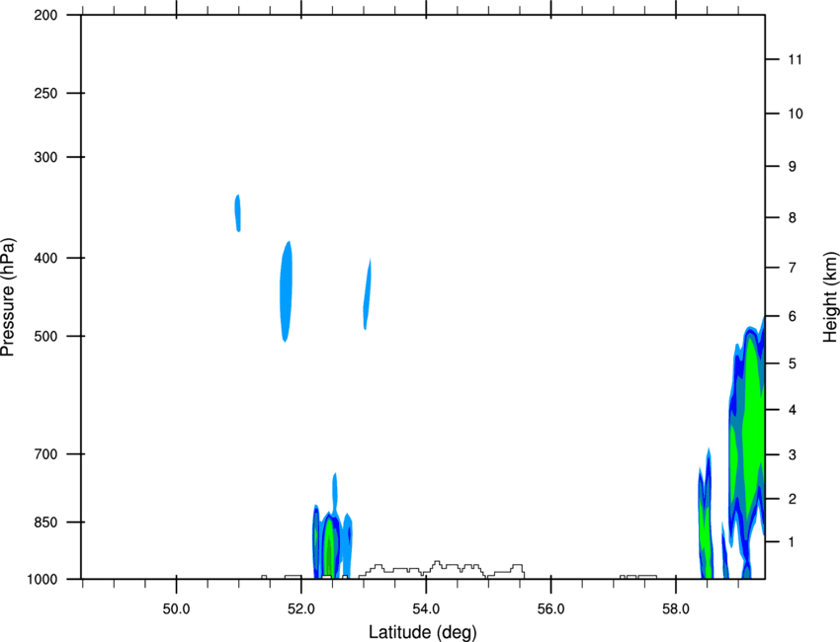This screenshot has height=642, width=840.
Task: Click the large light-blue blob near 450 hPa
Action: coord(286,291)
